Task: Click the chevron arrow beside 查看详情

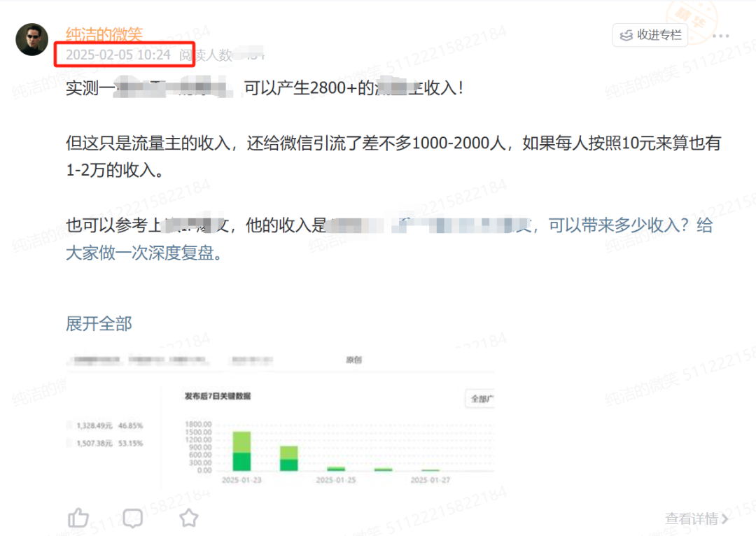Action: pos(724,519)
